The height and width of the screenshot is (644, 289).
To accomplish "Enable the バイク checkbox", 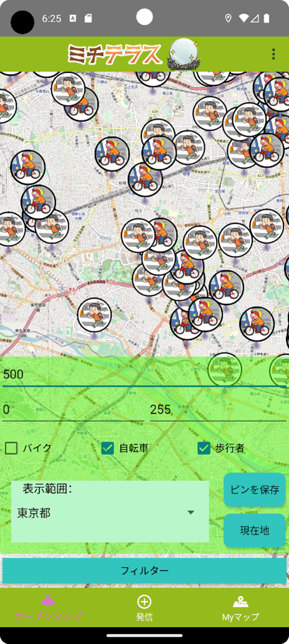I will tap(11, 448).
